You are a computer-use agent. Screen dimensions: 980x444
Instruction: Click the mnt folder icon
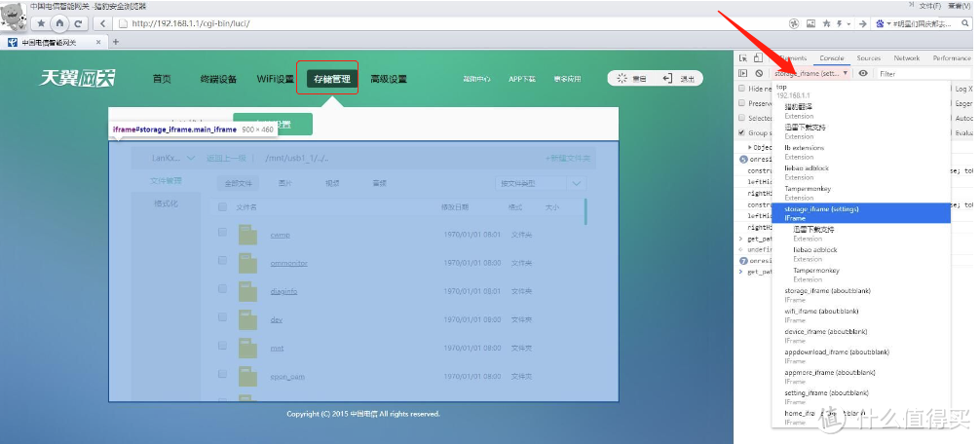[x=247, y=348]
